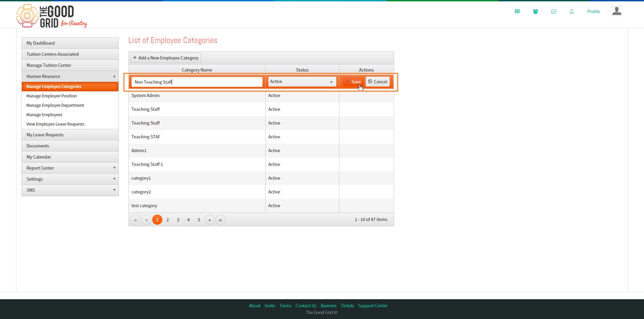
Task: Open the Terms footer link
Action: tap(285, 306)
